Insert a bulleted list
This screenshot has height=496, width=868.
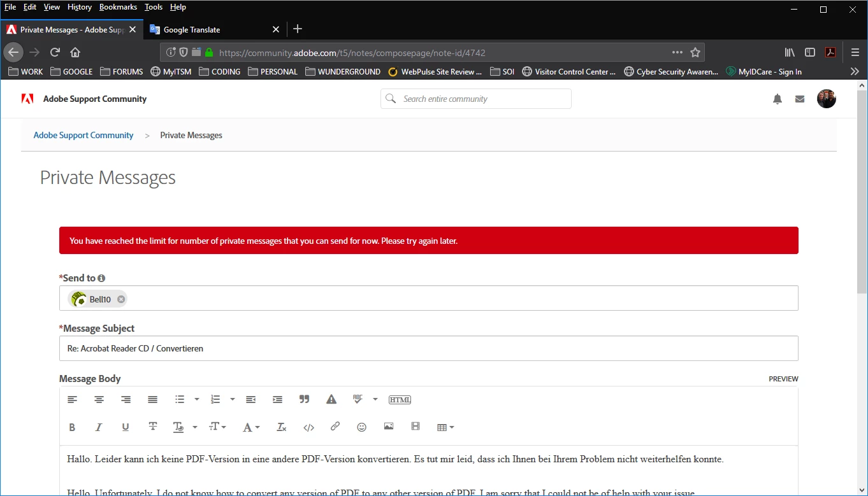[180, 400]
